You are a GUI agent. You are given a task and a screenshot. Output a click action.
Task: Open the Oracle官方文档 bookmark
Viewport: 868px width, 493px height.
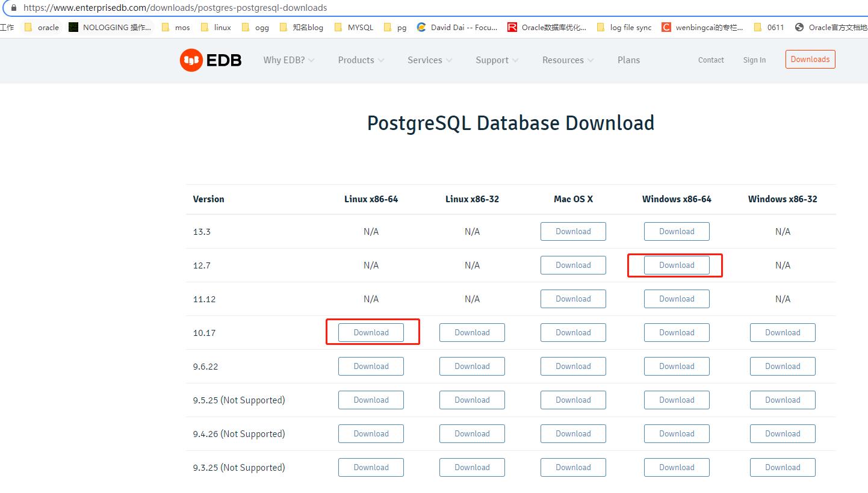click(x=831, y=27)
